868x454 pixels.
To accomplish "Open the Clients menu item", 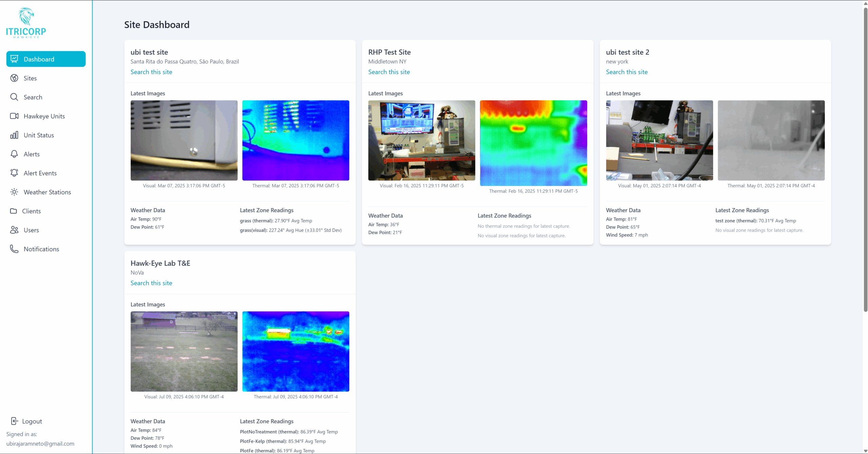I will [31, 211].
